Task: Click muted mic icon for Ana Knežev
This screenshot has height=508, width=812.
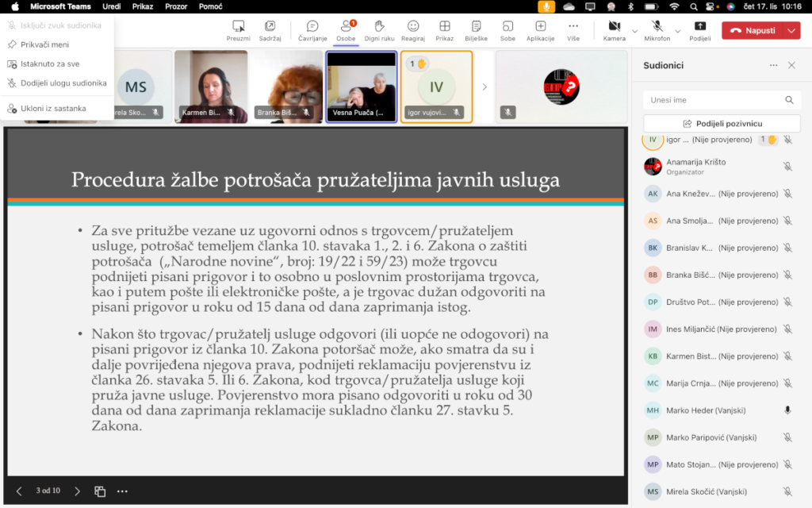Action: (x=787, y=194)
